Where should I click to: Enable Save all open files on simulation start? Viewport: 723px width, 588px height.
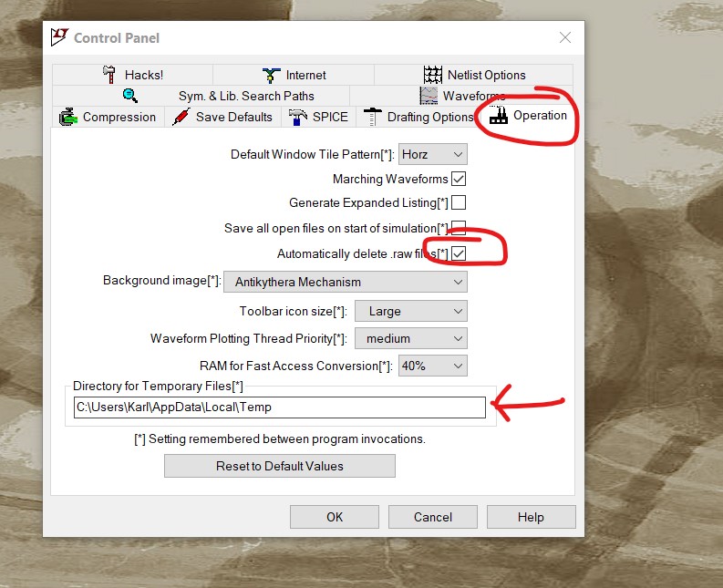(x=459, y=228)
